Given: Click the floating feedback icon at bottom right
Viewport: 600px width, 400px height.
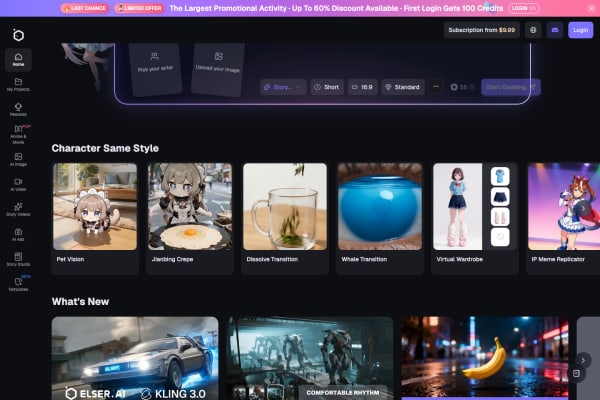Looking at the screenshot, I should (577, 374).
